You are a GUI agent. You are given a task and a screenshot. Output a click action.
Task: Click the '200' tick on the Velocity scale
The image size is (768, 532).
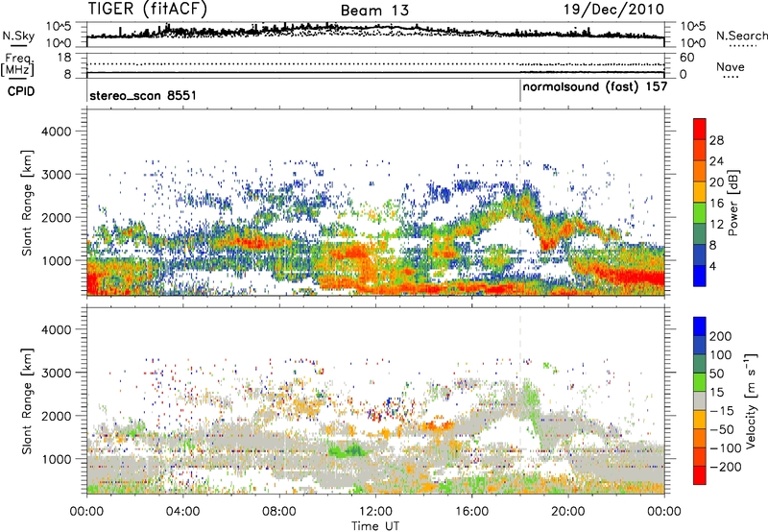click(x=721, y=336)
